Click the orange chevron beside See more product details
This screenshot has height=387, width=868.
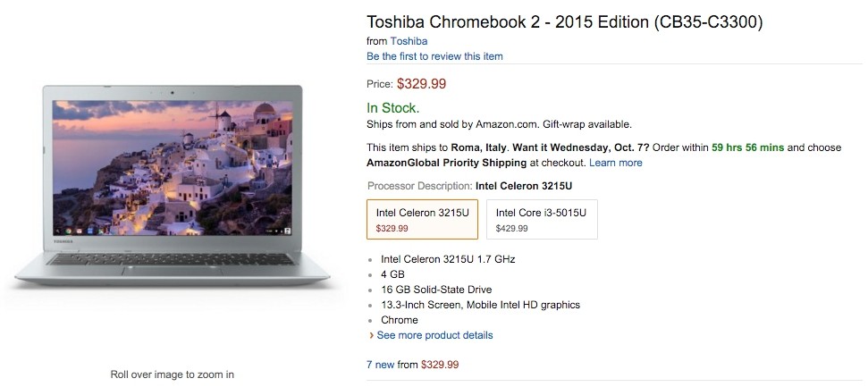[371, 336]
